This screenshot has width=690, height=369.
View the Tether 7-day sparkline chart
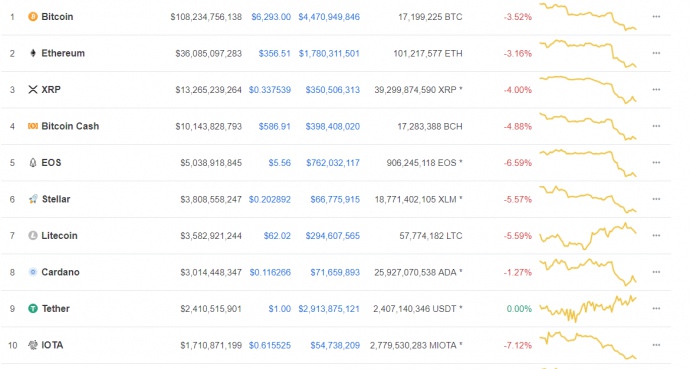point(588,309)
